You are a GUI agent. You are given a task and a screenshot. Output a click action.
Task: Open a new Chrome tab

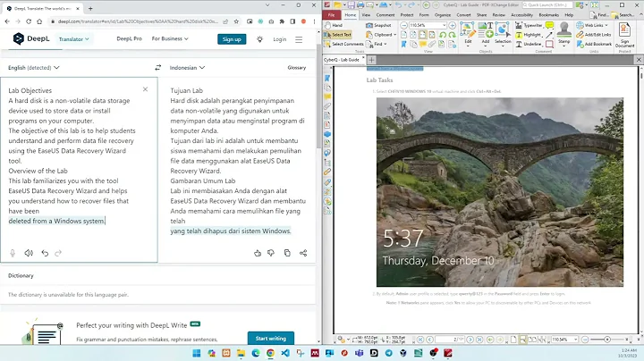tap(90, 8)
